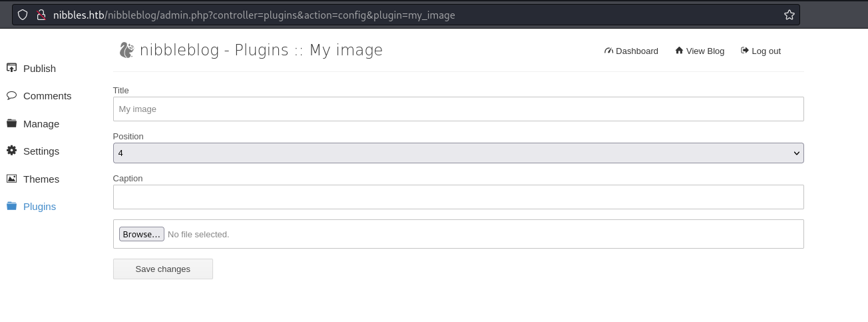This screenshot has width=868, height=322.
Task: Click the Publish sidebar icon
Action: click(x=11, y=68)
